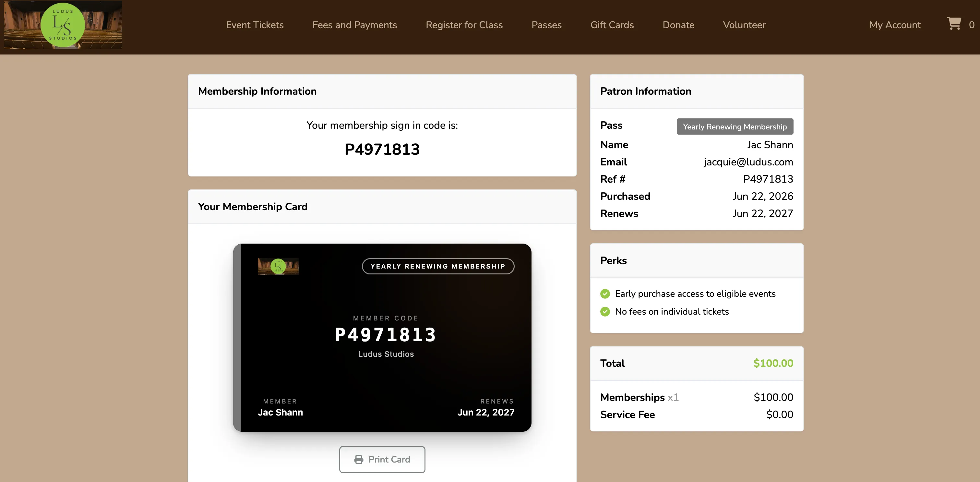Image resolution: width=980 pixels, height=482 pixels.
Task: Open the Volunteer page
Action: (x=744, y=25)
